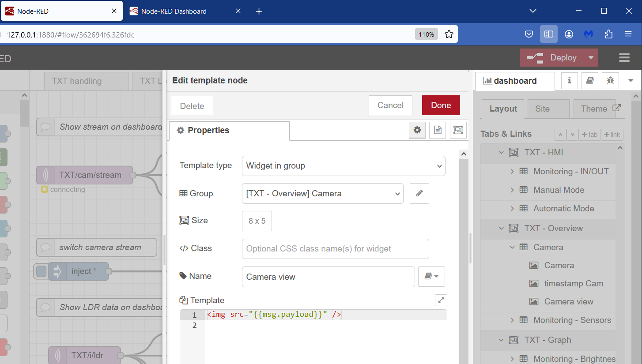
Task: Click the Name field containing Camera view
Action: (x=329, y=277)
